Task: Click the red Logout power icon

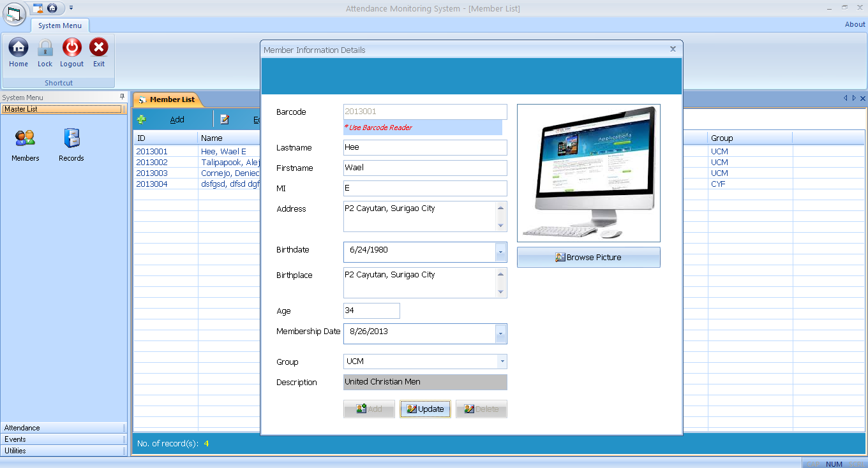Action: click(x=71, y=47)
